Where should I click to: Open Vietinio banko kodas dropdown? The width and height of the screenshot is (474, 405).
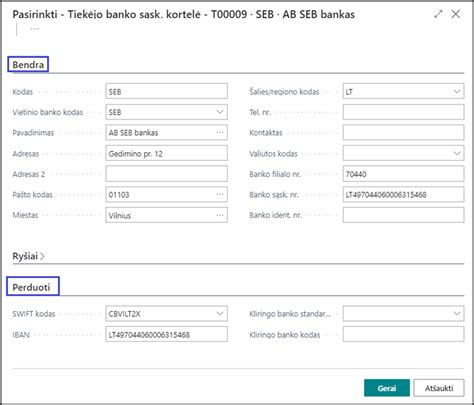tap(220, 112)
